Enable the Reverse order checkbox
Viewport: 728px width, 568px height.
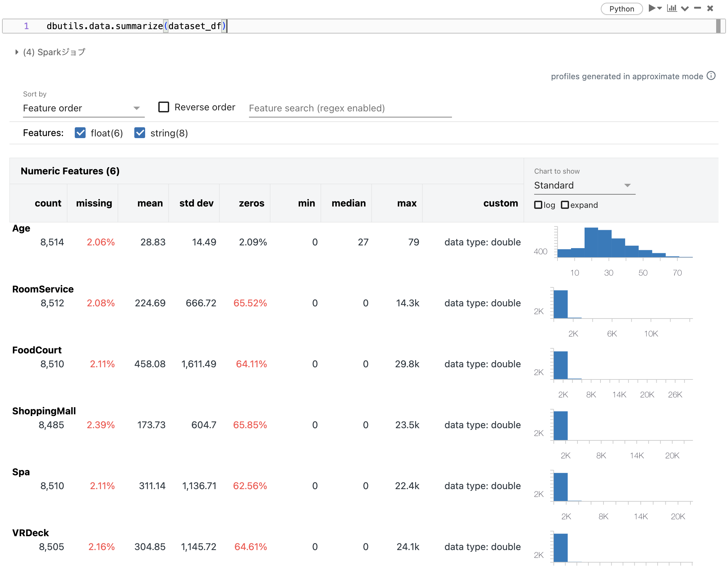coord(164,107)
